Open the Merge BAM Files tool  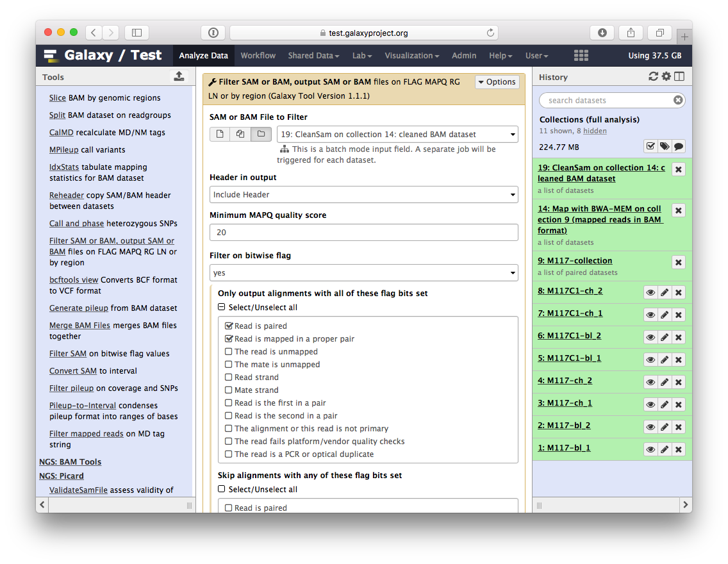pos(80,325)
